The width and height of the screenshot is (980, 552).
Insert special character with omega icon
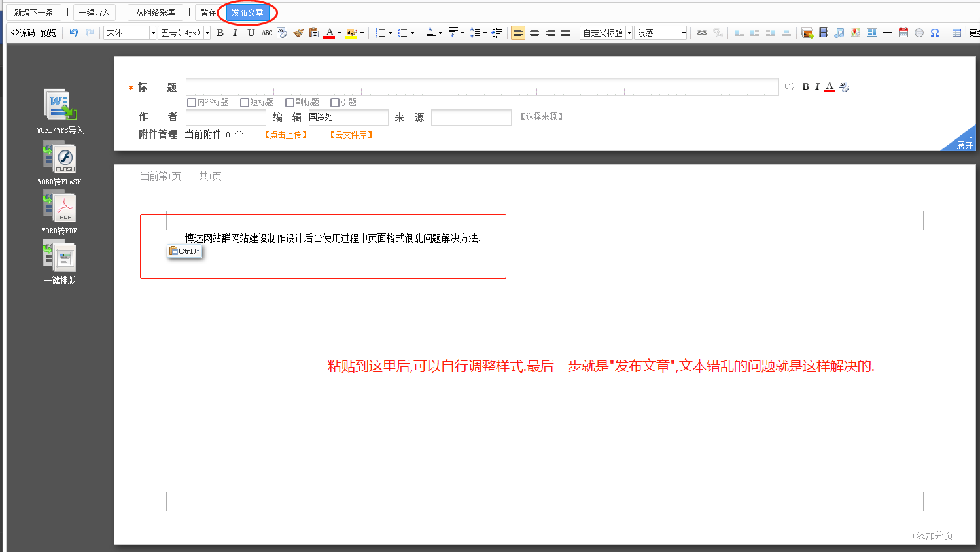[935, 33]
